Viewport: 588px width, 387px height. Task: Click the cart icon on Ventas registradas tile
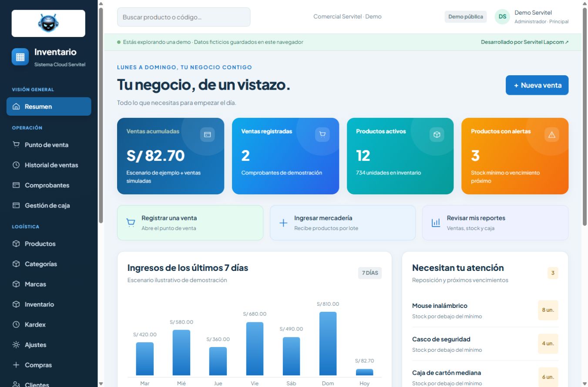click(323, 135)
